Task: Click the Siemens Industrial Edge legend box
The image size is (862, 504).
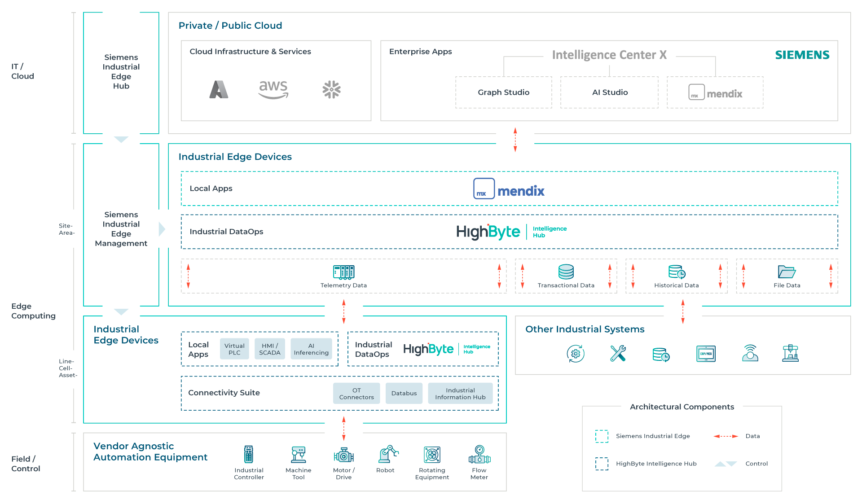Action: coord(602,436)
